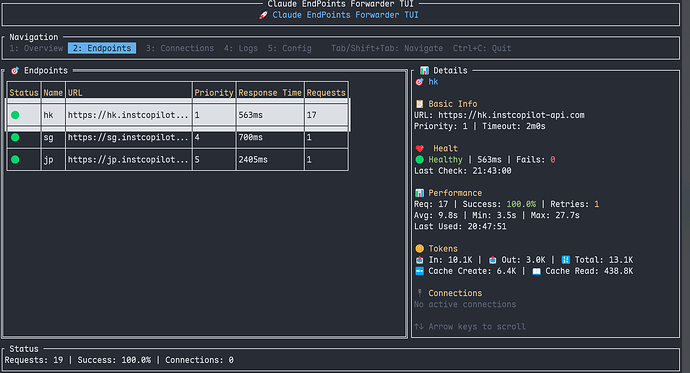Click the plug icon next to Connections
This screenshot has width=690, height=373.
click(x=419, y=293)
